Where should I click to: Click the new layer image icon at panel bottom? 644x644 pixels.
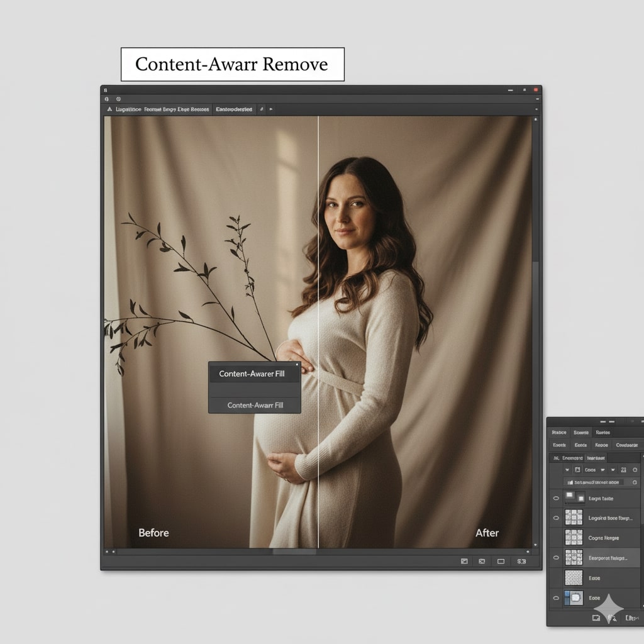coord(596,618)
